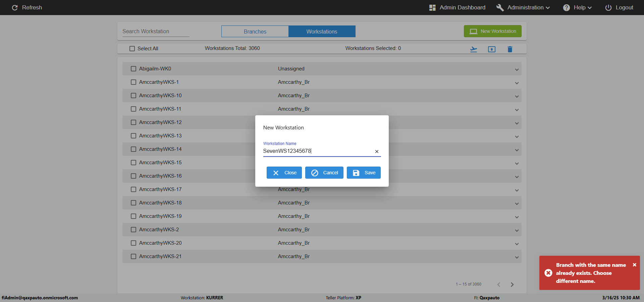Click the Help question mark icon
The image size is (644, 302).
(x=567, y=7)
